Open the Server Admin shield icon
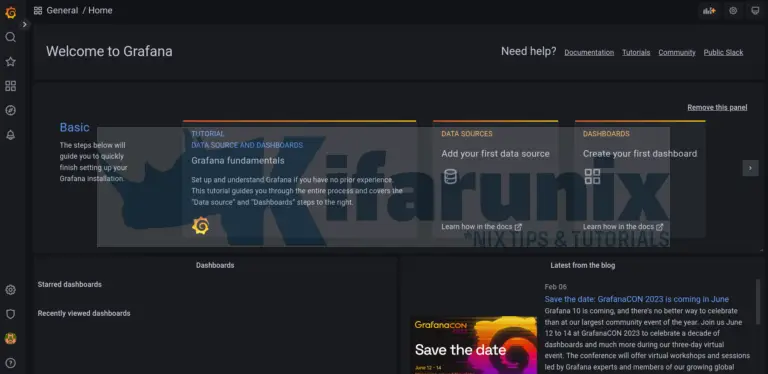The height and width of the screenshot is (374, 768). coord(10,314)
